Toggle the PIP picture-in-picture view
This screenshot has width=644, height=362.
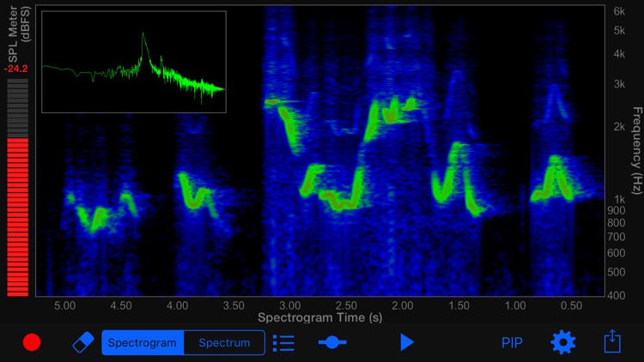512,343
